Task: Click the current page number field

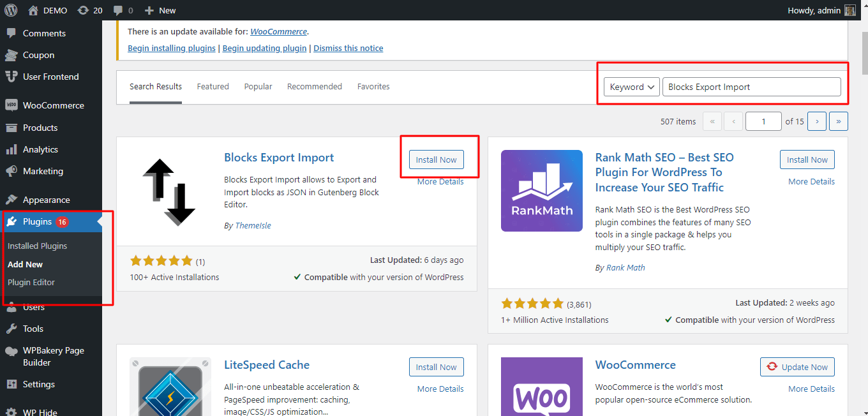Action: (763, 121)
